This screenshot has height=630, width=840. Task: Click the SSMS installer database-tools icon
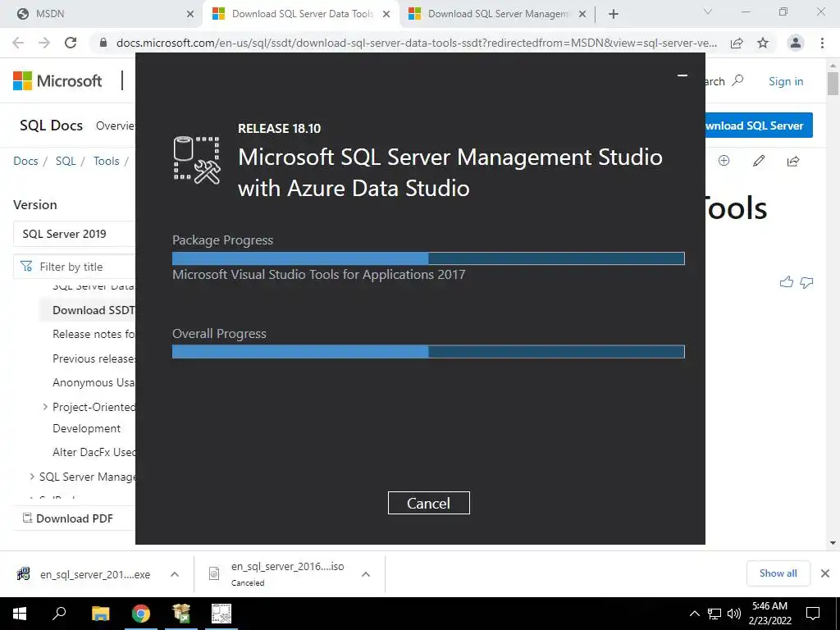tap(197, 160)
